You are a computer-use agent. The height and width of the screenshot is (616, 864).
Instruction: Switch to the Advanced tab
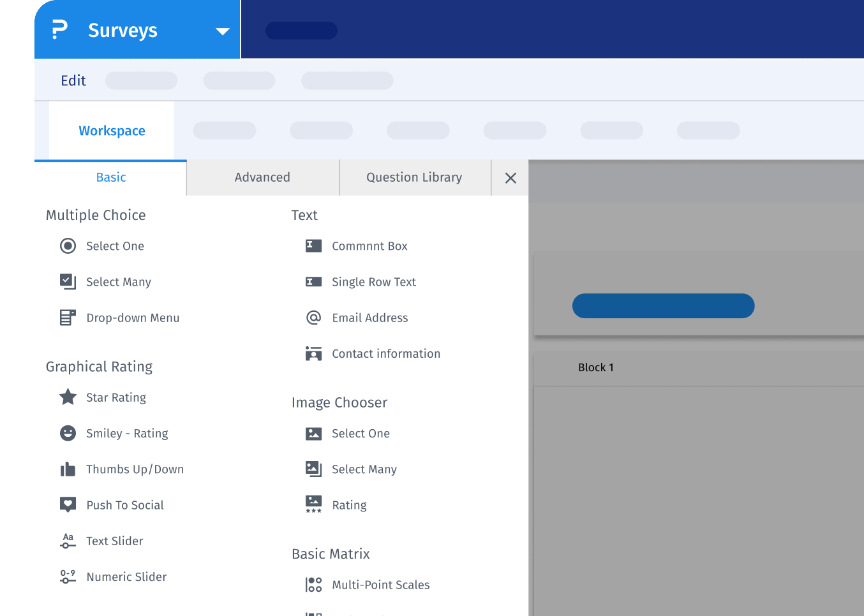[x=262, y=177]
